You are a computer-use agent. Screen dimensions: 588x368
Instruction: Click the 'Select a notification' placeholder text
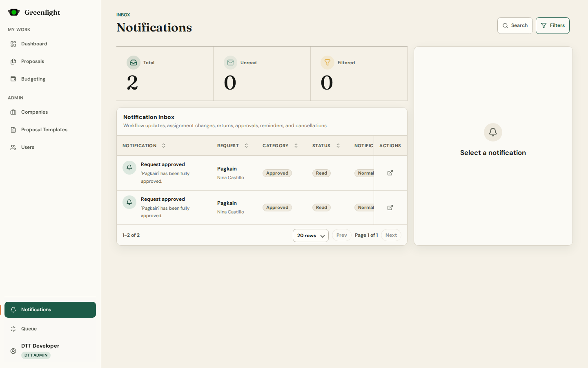pyautogui.click(x=493, y=153)
